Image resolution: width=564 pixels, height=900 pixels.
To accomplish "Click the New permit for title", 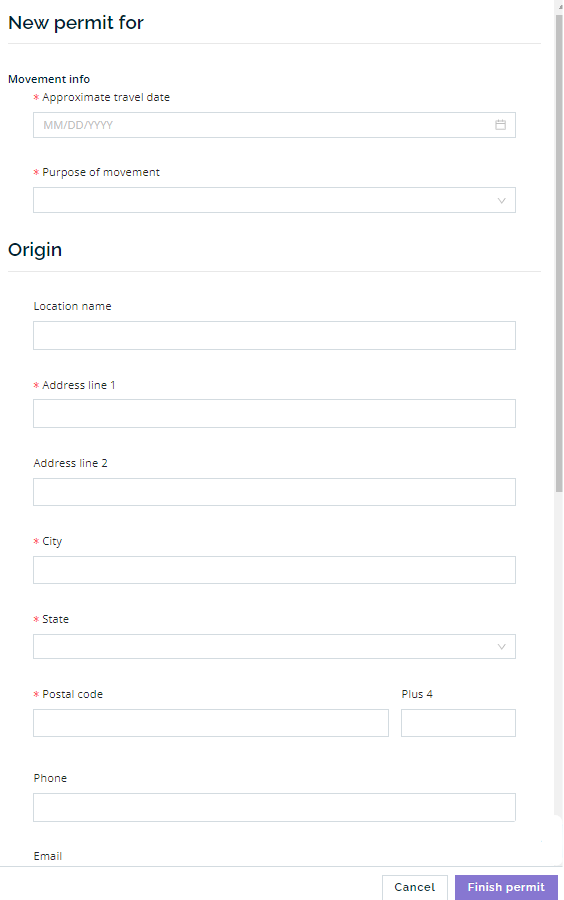I will coord(76,23).
